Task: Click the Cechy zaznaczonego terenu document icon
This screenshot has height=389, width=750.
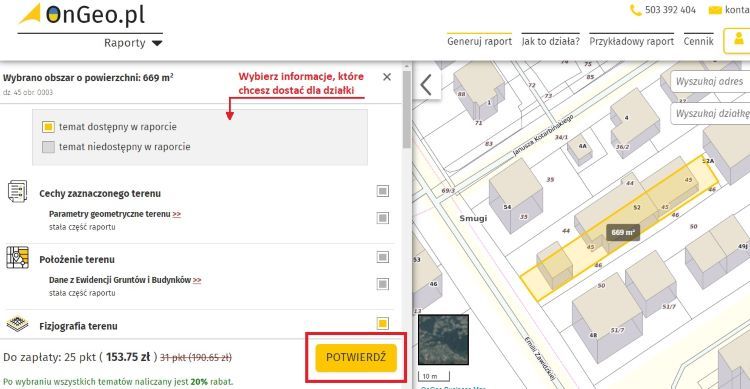Action: coord(18,191)
